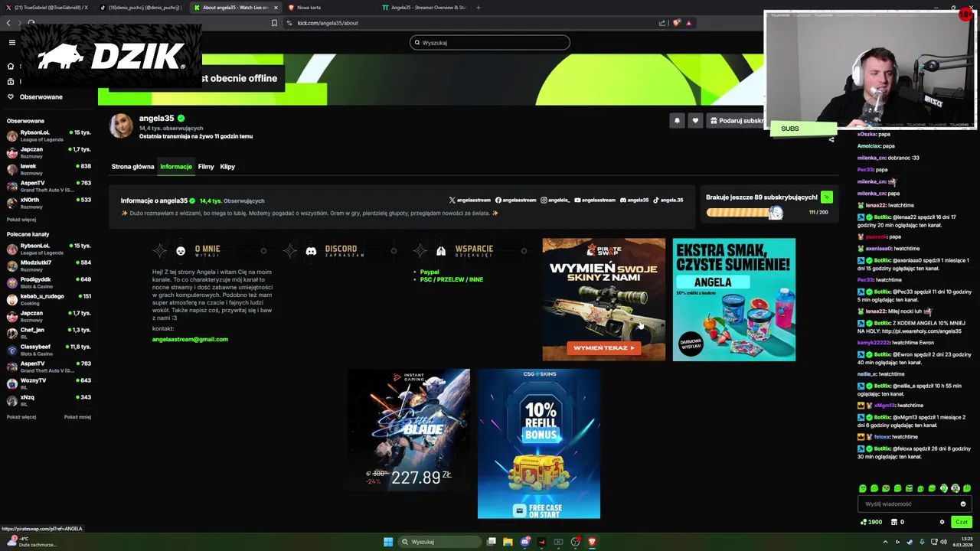Open Windows Start menu
Screen dimensions: 980x551
[x=388, y=542]
